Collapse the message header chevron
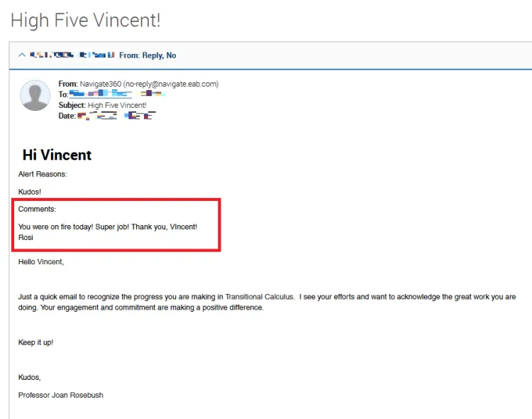 click(x=22, y=55)
